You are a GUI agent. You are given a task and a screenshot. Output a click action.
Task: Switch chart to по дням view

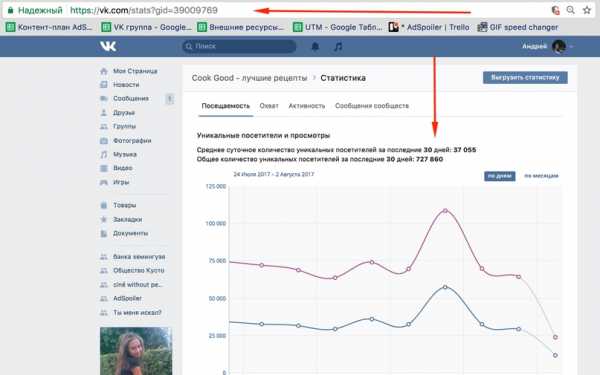499,176
